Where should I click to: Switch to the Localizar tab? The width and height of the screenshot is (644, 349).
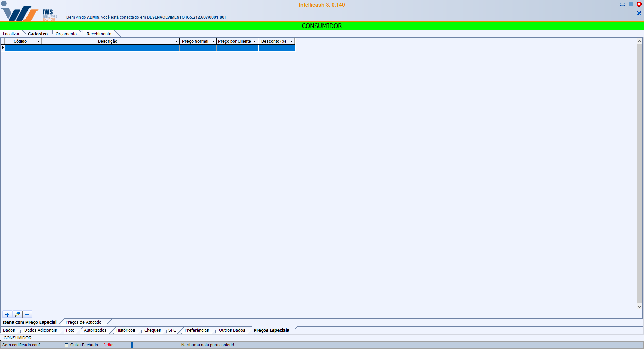click(x=11, y=34)
